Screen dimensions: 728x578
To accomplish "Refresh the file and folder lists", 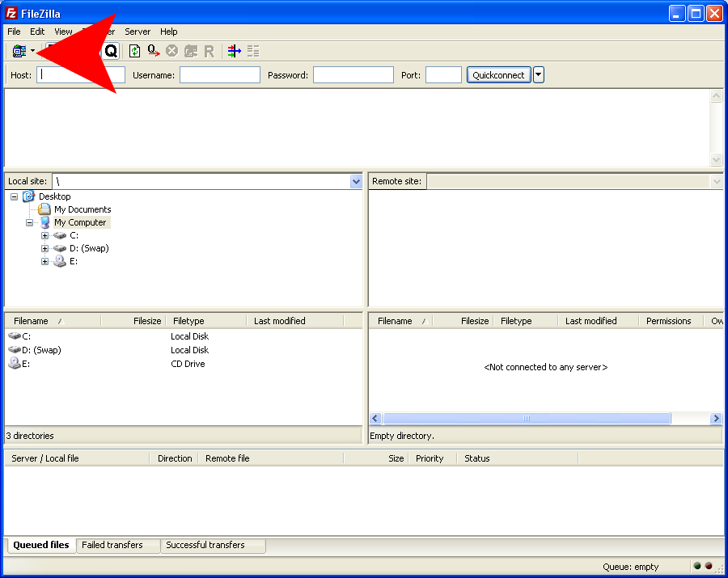I will pos(134,51).
